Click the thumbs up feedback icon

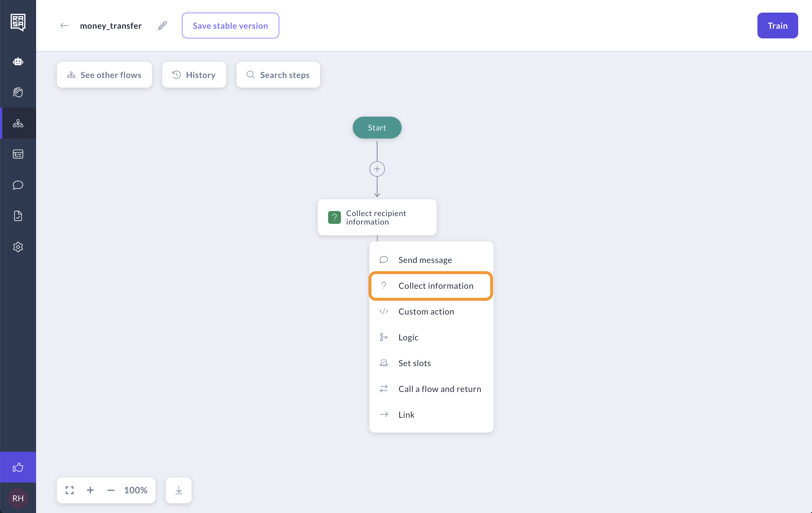(x=18, y=467)
